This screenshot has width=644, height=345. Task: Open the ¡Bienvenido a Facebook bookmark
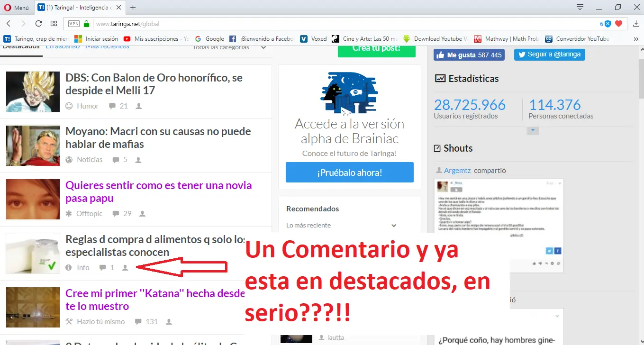[262, 39]
